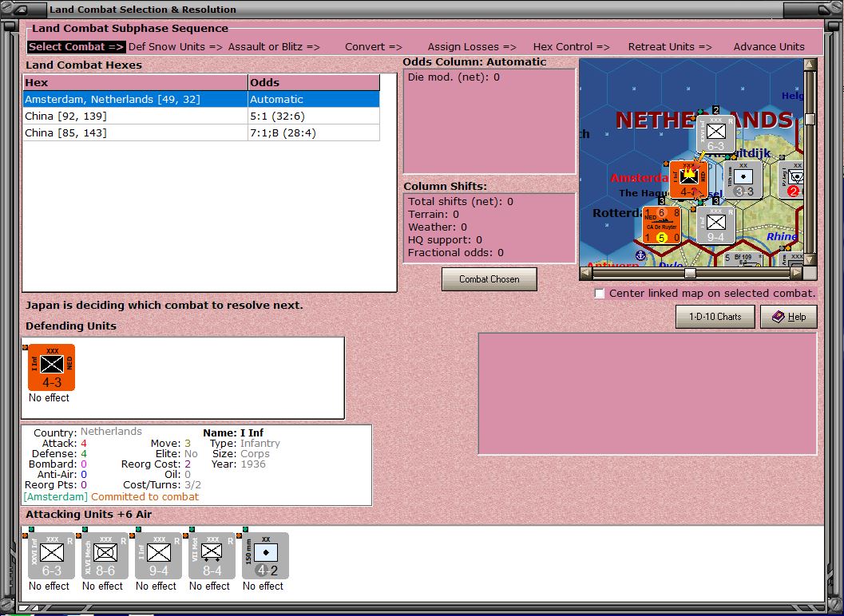The width and height of the screenshot is (844, 616).
Task: Click the Hex column header
Action: point(135,82)
